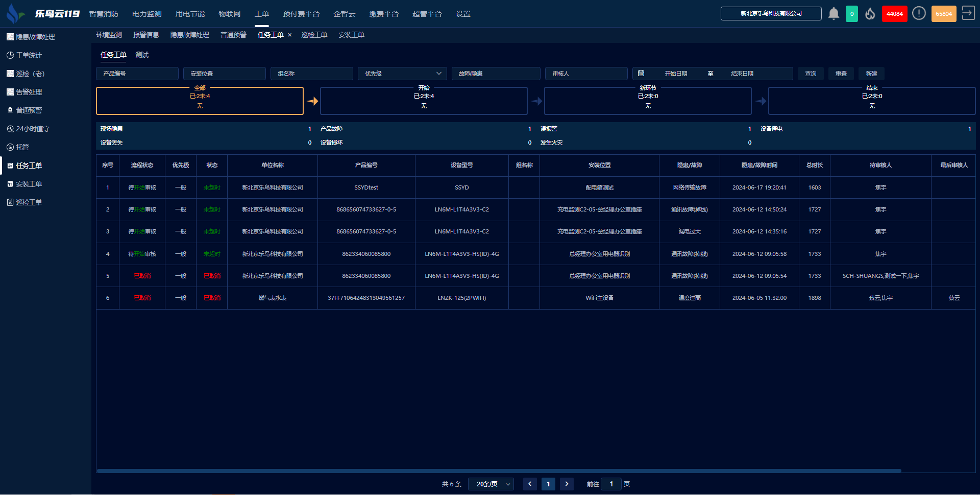Click the green 0 counter badge

pyautogui.click(x=852, y=14)
